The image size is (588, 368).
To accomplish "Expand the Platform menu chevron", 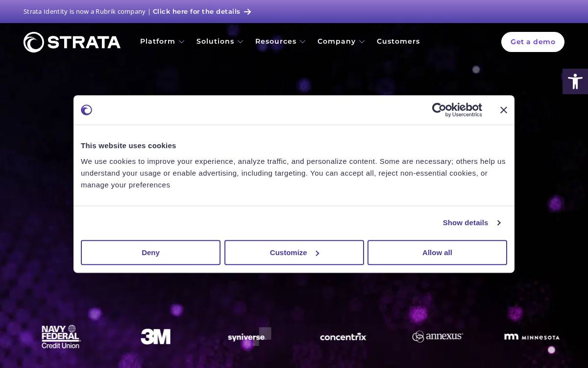I will (x=182, y=42).
